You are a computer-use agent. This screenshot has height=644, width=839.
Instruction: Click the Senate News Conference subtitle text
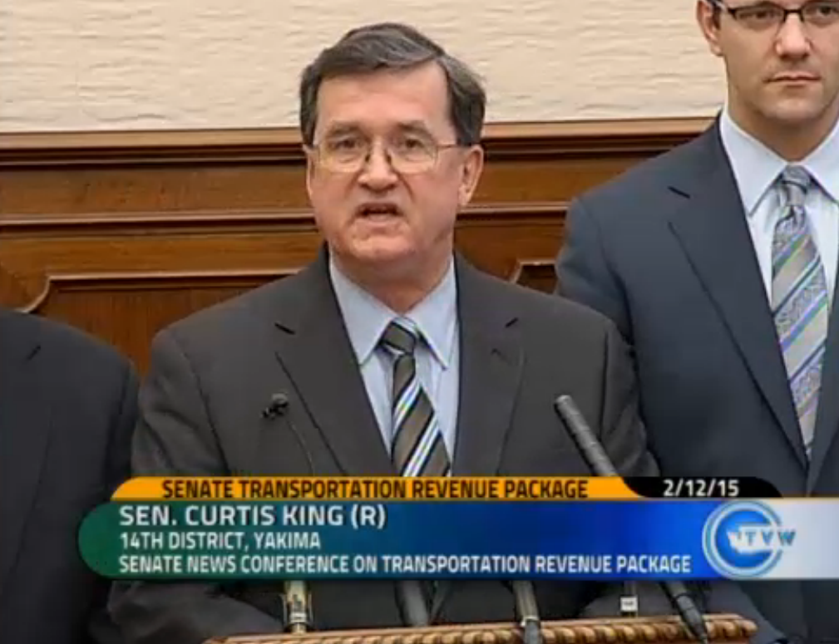[404, 565]
